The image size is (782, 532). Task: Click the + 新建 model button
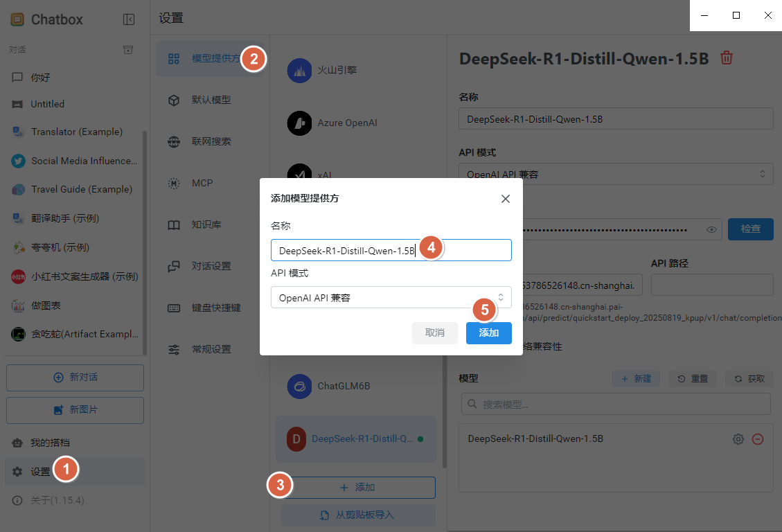click(x=636, y=379)
